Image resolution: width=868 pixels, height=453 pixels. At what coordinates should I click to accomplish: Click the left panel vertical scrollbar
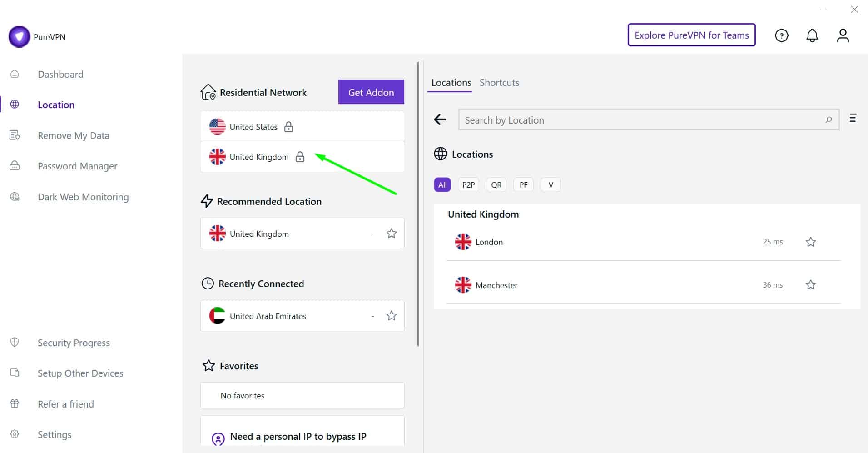[x=418, y=204]
